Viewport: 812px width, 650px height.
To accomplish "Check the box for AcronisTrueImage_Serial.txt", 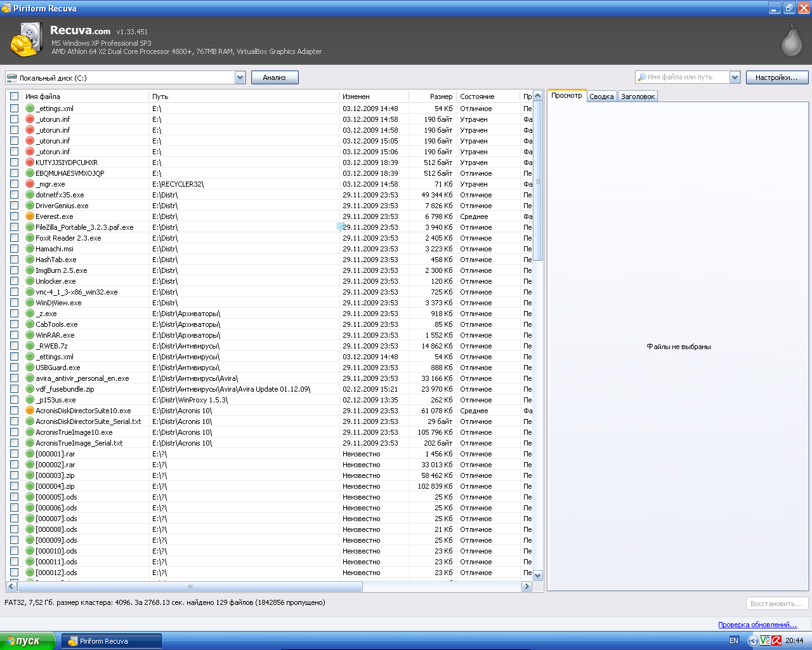I will [x=14, y=443].
